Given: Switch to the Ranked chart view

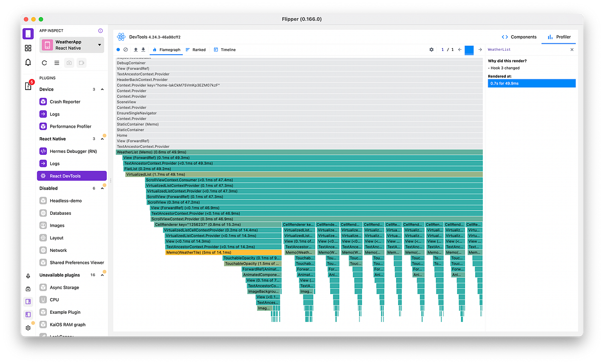Looking at the screenshot, I should (x=198, y=49).
